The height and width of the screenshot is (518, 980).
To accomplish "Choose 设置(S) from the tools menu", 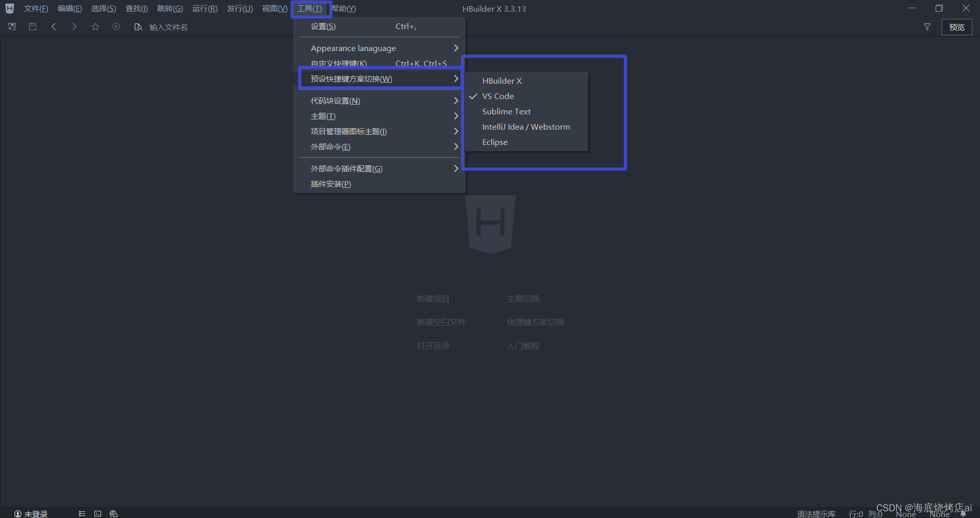I will (x=379, y=26).
